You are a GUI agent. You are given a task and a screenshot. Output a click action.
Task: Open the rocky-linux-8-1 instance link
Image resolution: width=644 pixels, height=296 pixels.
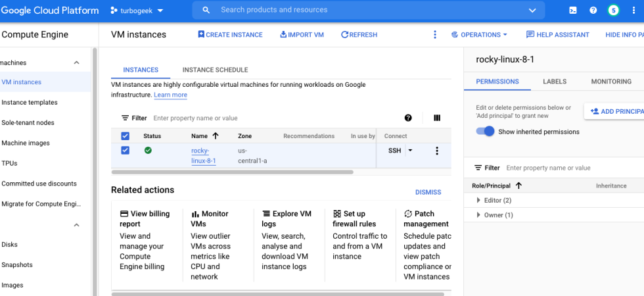coord(204,156)
